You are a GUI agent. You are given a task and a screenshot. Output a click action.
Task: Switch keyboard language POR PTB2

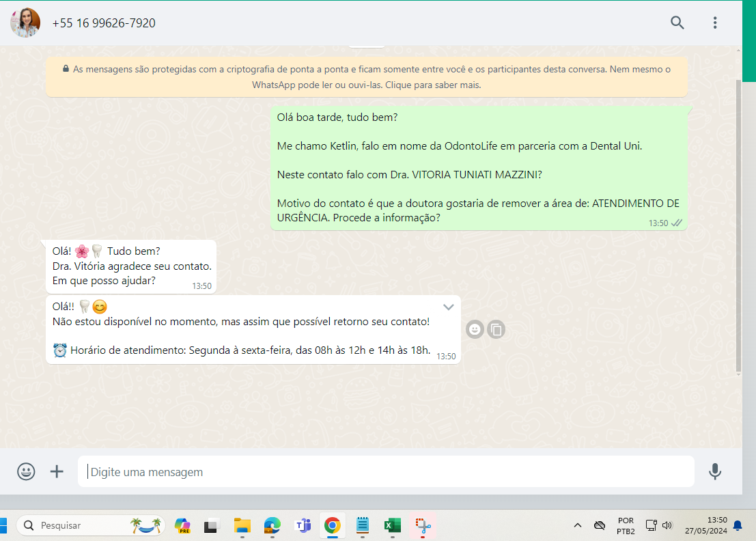tap(626, 525)
